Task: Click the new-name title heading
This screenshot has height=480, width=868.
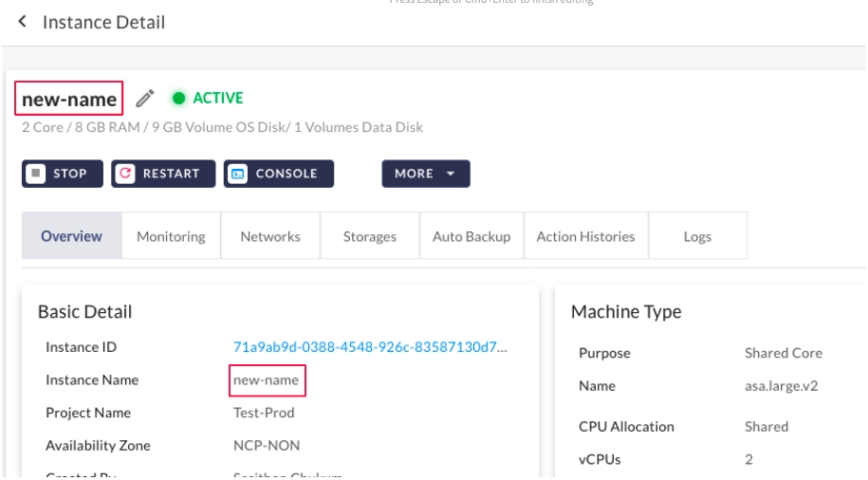Action: pyautogui.click(x=69, y=99)
